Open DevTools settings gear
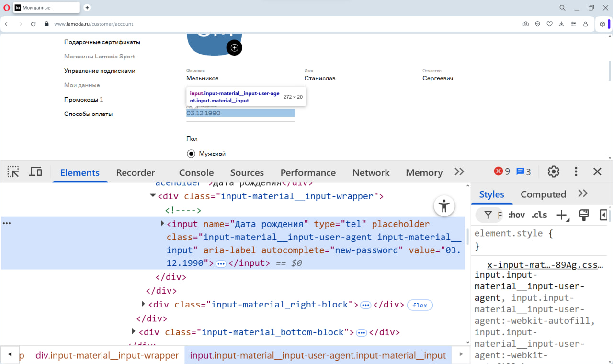 [554, 172]
